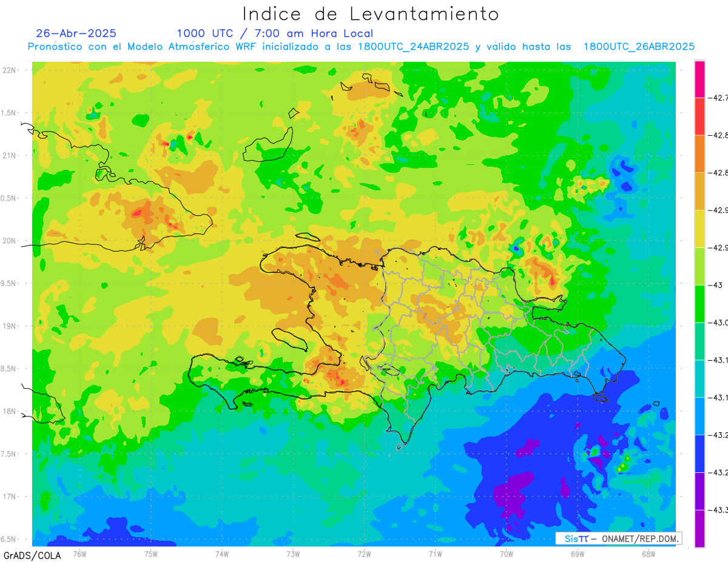
Task: Click the '18N' latitude label
Action: (x=10, y=412)
